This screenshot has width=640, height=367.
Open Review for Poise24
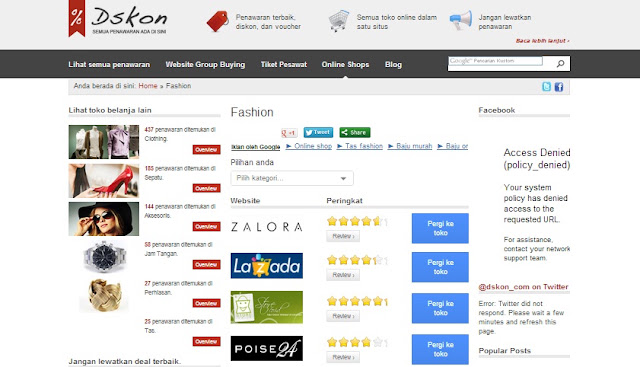[x=343, y=357]
